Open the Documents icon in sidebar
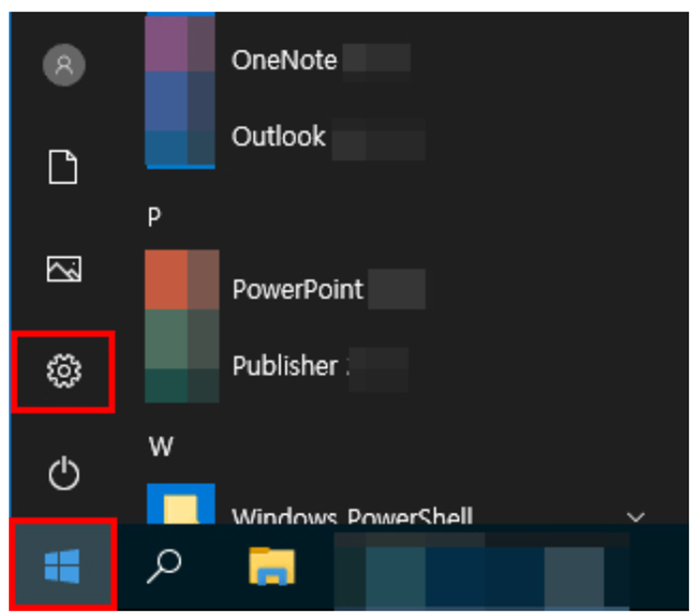Screen dimensions: 696x616 tap(63, 167)
